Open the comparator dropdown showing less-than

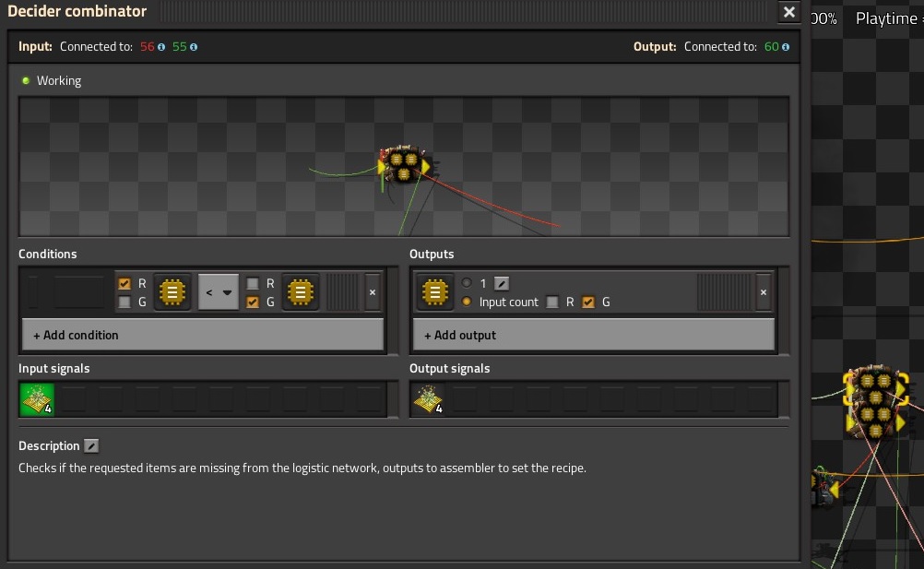(219, 292)
